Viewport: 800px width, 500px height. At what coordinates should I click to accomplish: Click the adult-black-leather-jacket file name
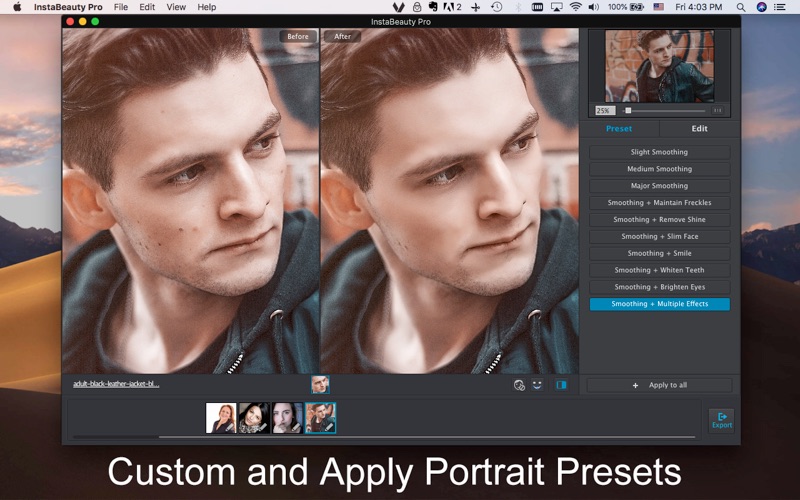coord(116,384)
